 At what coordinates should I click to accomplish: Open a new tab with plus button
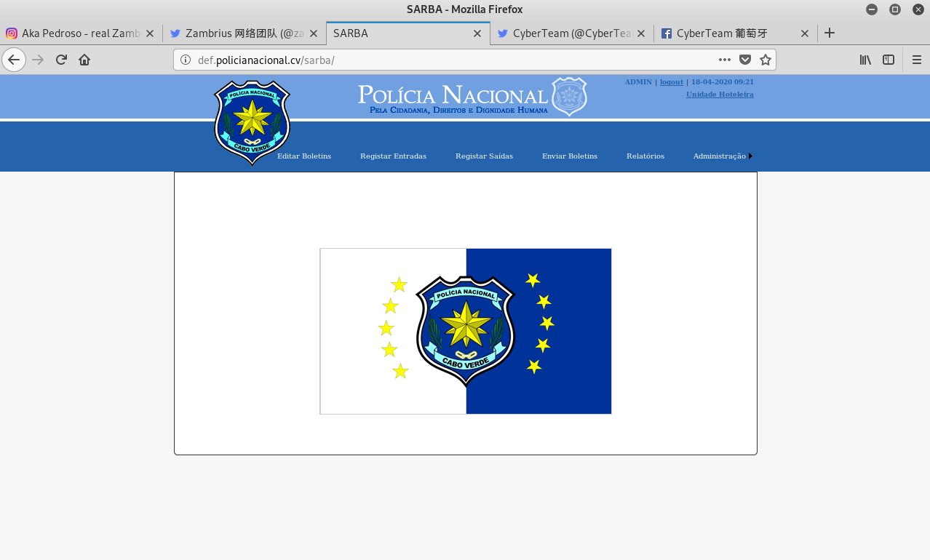click(x=830, y=33)
